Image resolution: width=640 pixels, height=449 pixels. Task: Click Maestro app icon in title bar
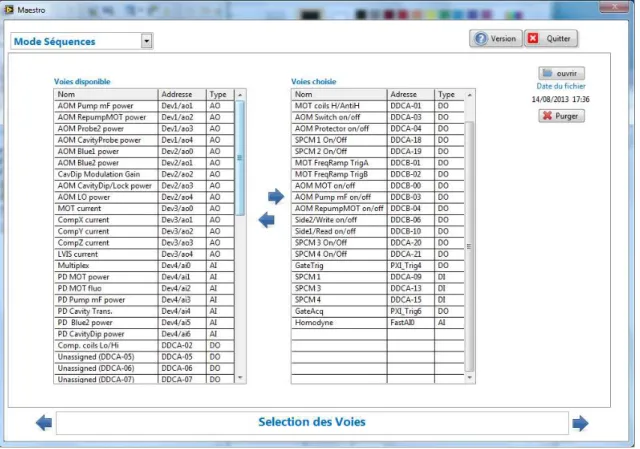coord(9,9)
